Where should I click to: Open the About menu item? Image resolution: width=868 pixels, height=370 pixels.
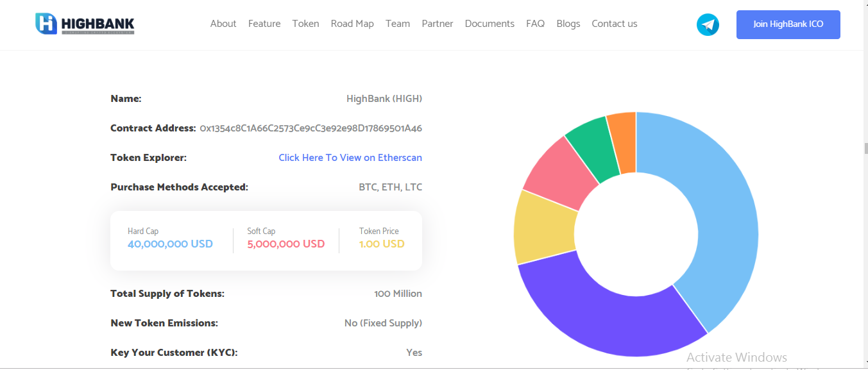coord(223,24)
